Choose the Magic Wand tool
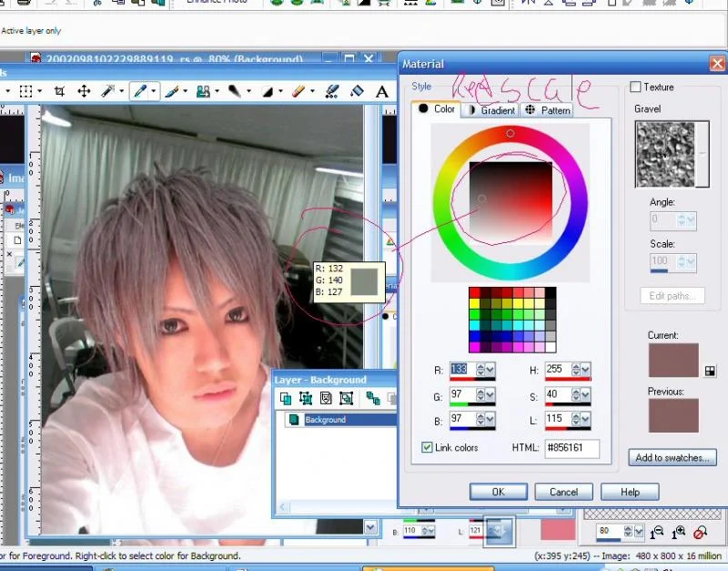The width and height of the screenshot is (728, 571). 107,91
